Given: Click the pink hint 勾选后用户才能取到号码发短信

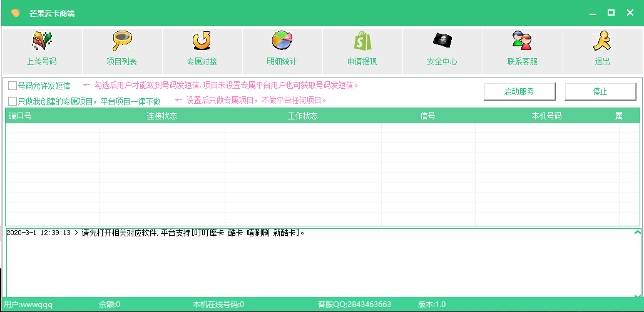Looking at the screenshot, I should tap(221, 86).
